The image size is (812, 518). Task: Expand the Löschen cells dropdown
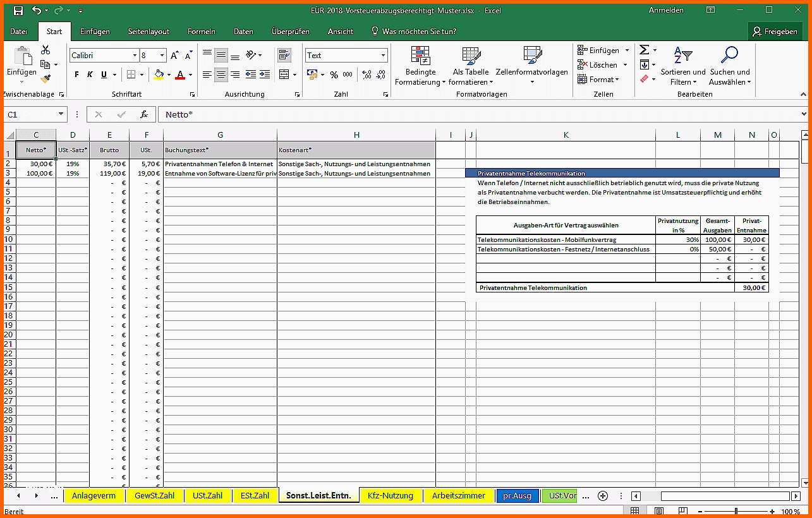(625, 65)
